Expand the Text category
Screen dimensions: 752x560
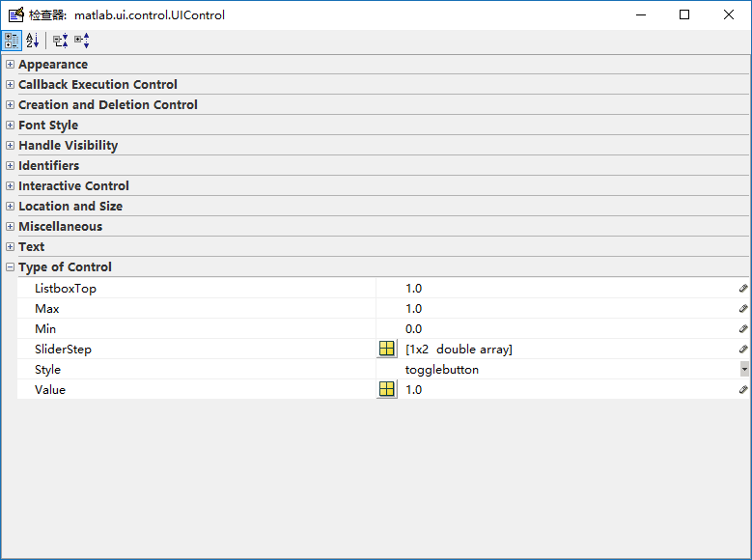click(10, 246)
